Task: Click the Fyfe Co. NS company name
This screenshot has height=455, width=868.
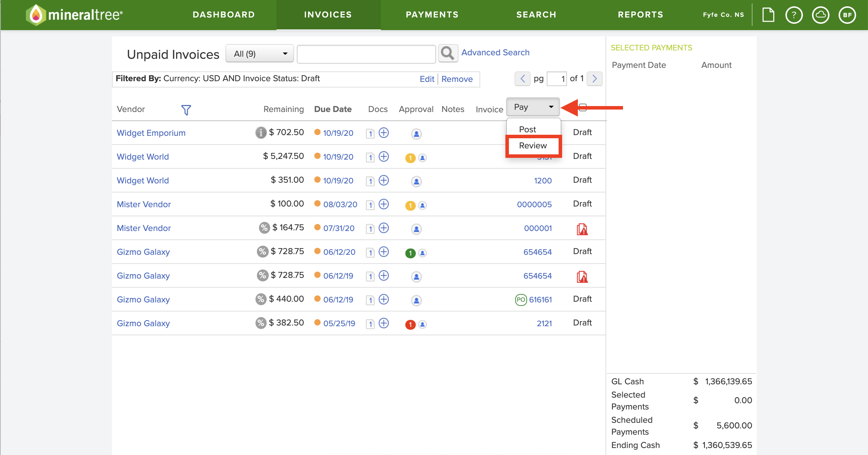Action: point(723,15)
